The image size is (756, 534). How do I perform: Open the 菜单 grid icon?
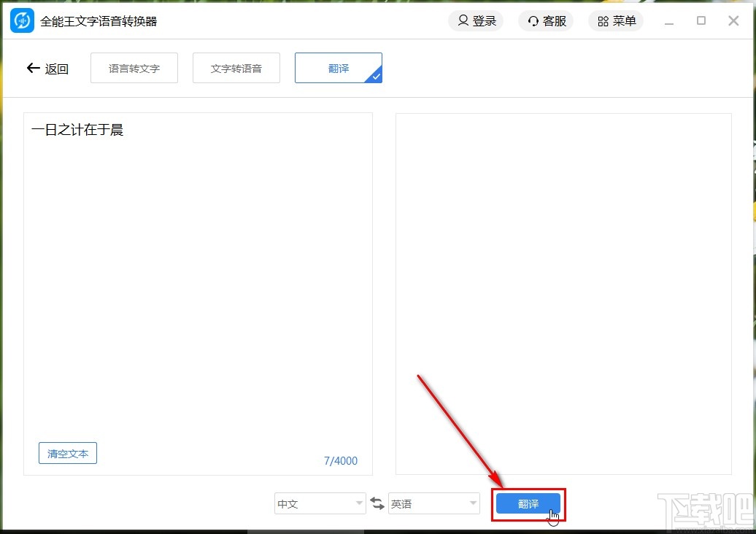pos(603,20)
